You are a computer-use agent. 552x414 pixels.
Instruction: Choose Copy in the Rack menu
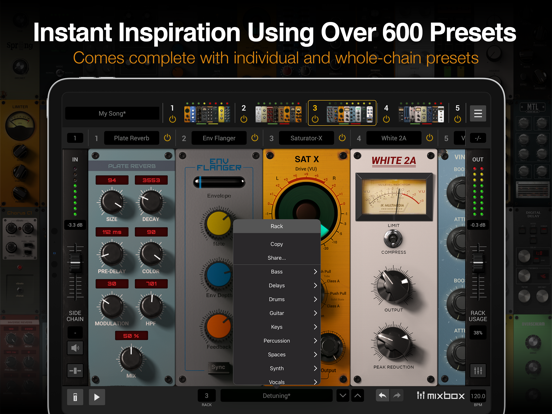tap(277, 244)
